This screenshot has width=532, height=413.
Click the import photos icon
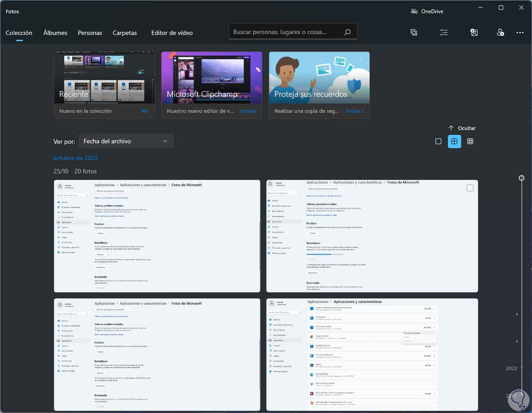(x=474, y=32)
